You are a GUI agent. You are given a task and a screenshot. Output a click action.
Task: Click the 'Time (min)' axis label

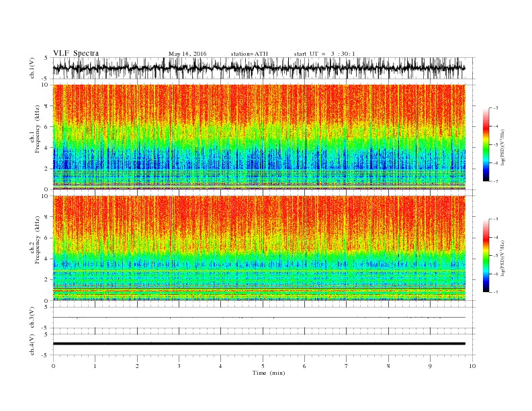pyautogui.click(x=269, y=373)
